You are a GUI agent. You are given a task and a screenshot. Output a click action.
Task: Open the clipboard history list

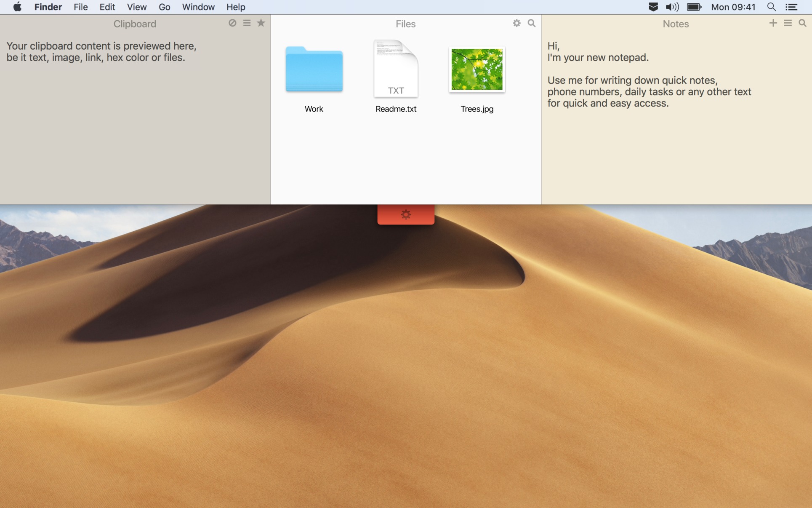tap(247, 23)
